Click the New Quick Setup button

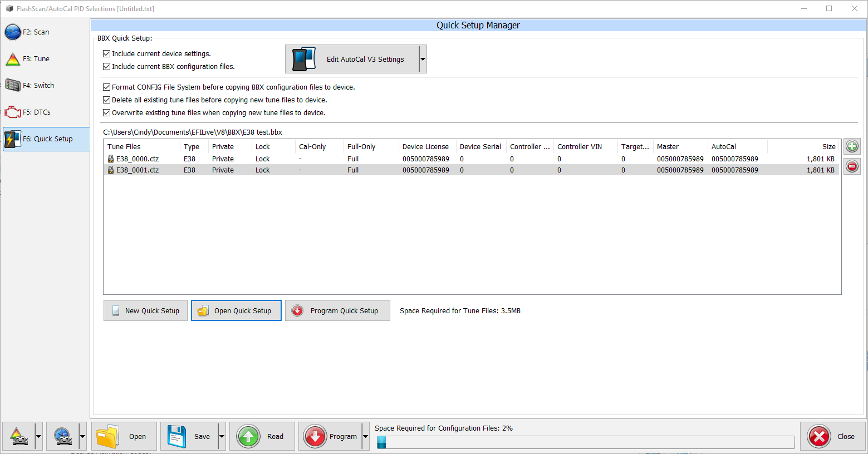point(145,310)
